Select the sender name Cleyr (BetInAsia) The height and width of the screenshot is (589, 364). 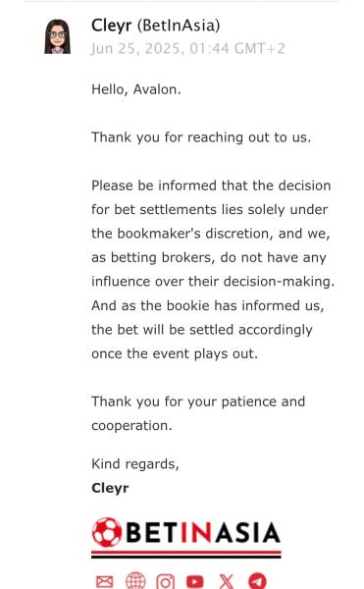pos(155,26)
